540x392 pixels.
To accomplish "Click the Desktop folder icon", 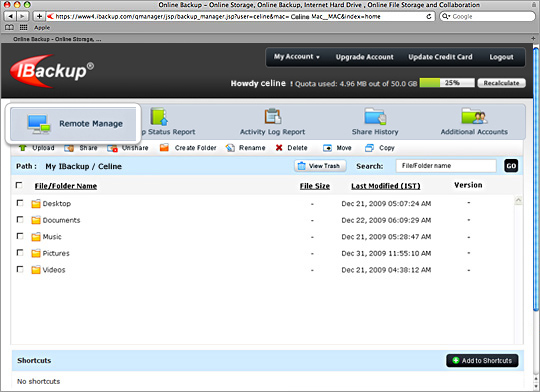I will pos(36,204).
